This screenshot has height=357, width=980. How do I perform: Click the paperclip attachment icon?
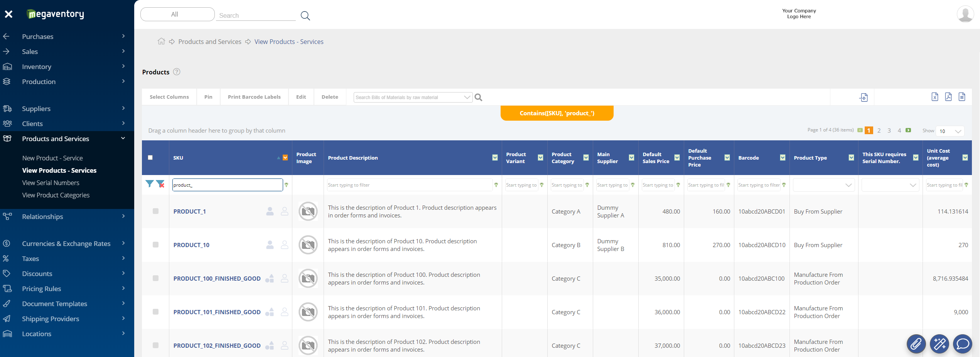click(x=916, y=344)
